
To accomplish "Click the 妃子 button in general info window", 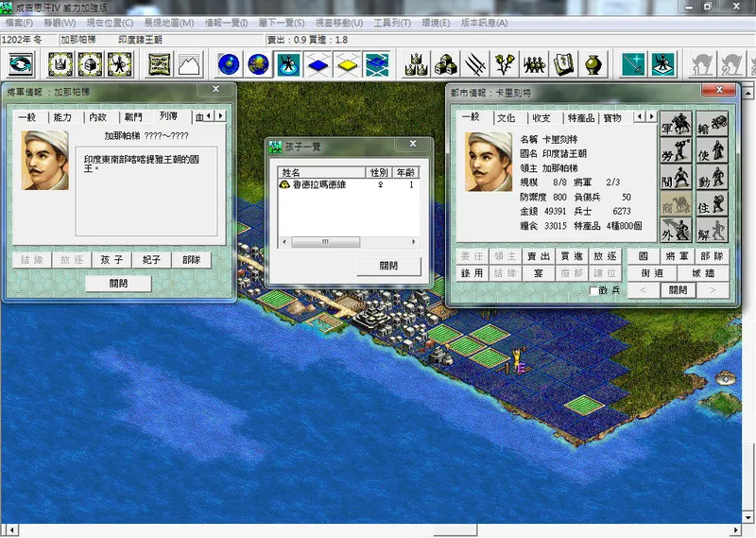I will point(151,260).
